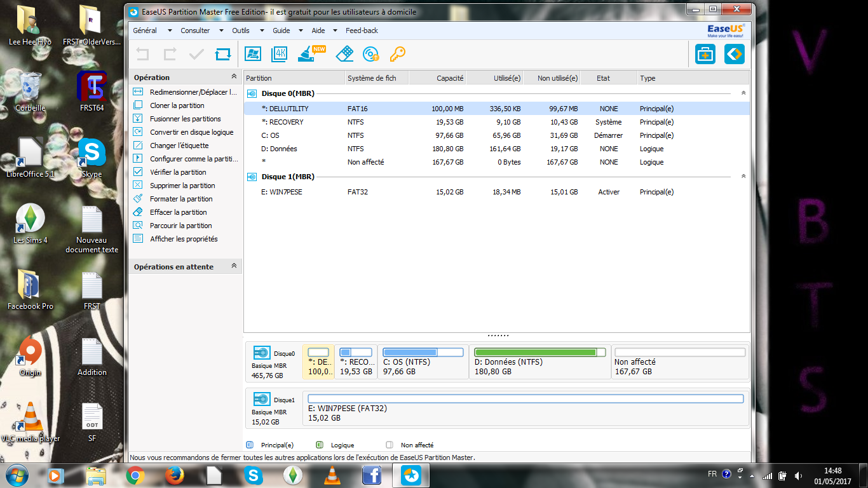Viewport: 868px width, 488px height.
Task: Select the wipe data eraser toolbar icon
Action: pos(344,54)
